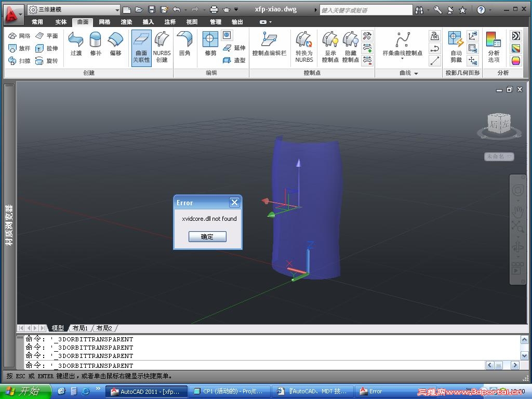The height and width of the screenshot is (399, 532).
Task: Click the binoculars search icon
Action: tap(419, 10)
